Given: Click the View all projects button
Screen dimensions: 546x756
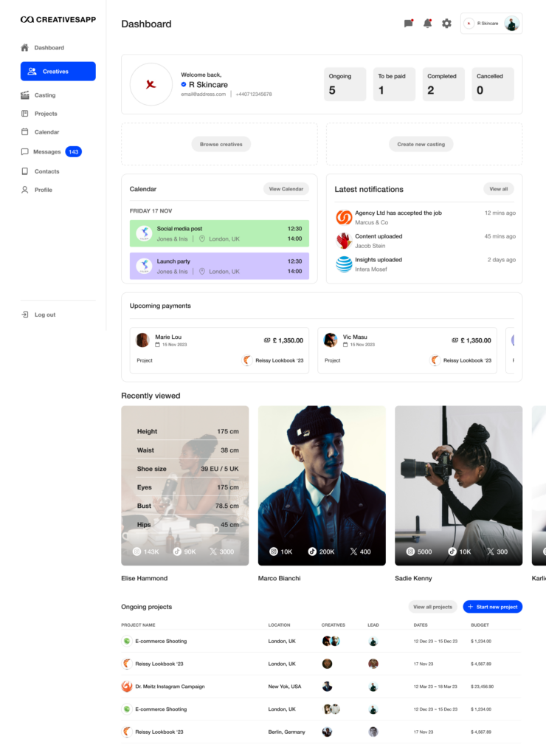Looking at the screenshot, I should (x=433, y=607).
